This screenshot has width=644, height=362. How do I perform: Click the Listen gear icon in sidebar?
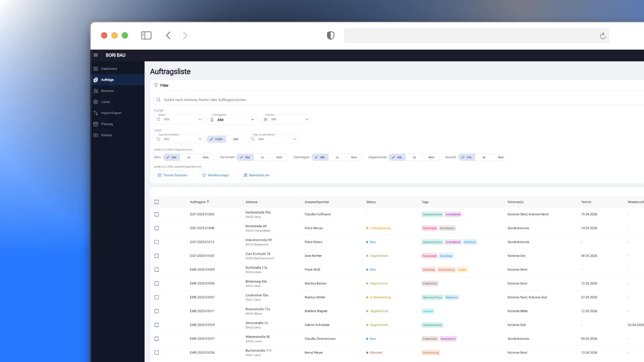(96, 102)
